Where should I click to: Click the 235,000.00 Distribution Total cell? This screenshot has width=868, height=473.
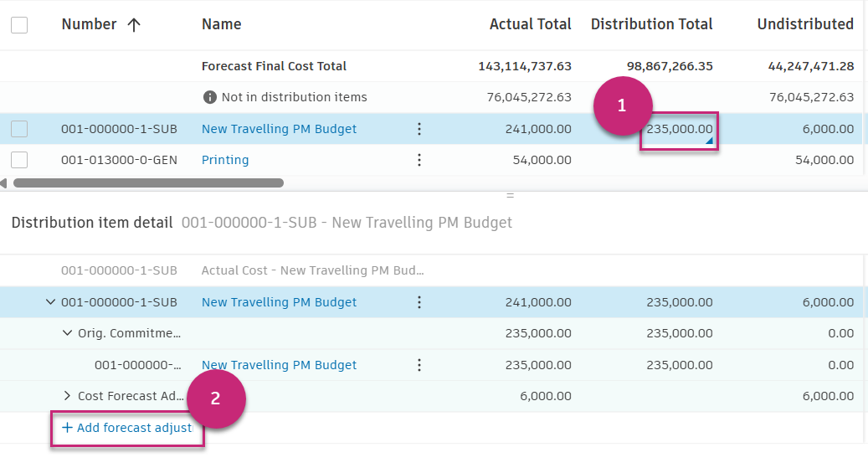click(x=679, y=130)
